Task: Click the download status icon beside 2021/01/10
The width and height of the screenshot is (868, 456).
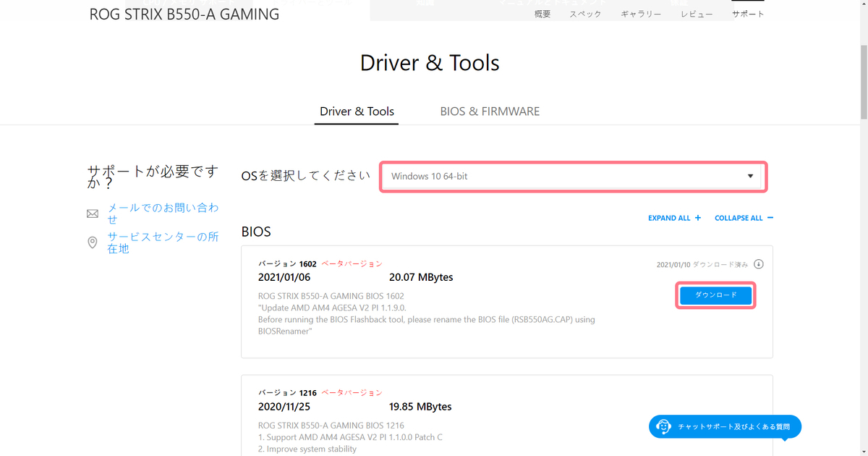Action: pyautogui.click(x=758, y=264)
